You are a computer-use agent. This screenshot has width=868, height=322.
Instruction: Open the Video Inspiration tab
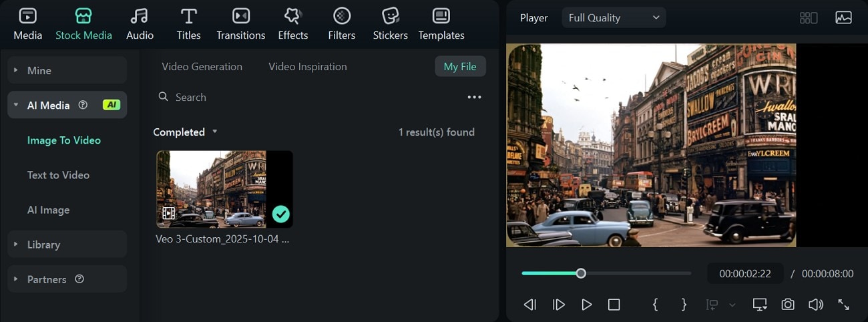click(308, 67)
